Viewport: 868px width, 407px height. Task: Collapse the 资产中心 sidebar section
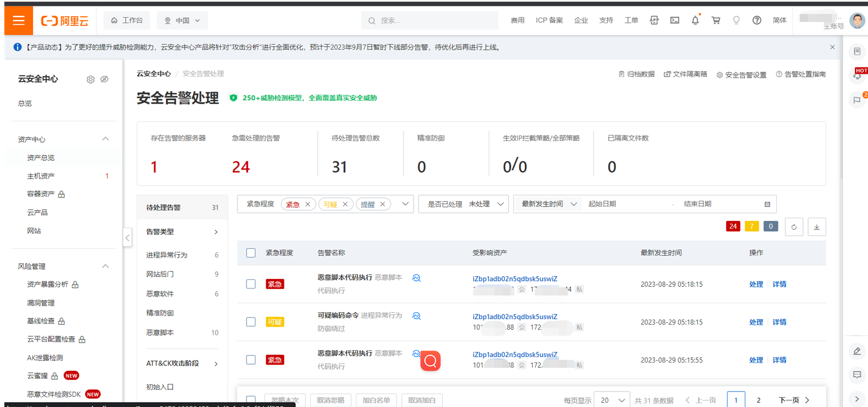(106, 139)
